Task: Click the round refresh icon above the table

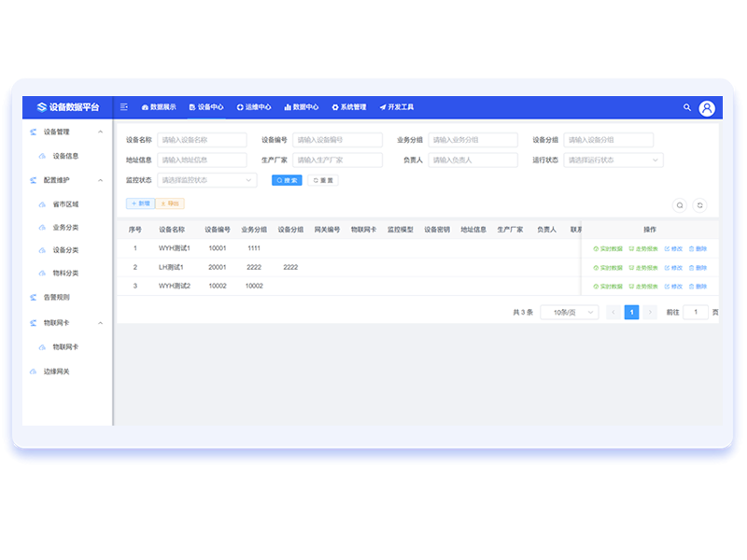Action: tap(699, 205)
